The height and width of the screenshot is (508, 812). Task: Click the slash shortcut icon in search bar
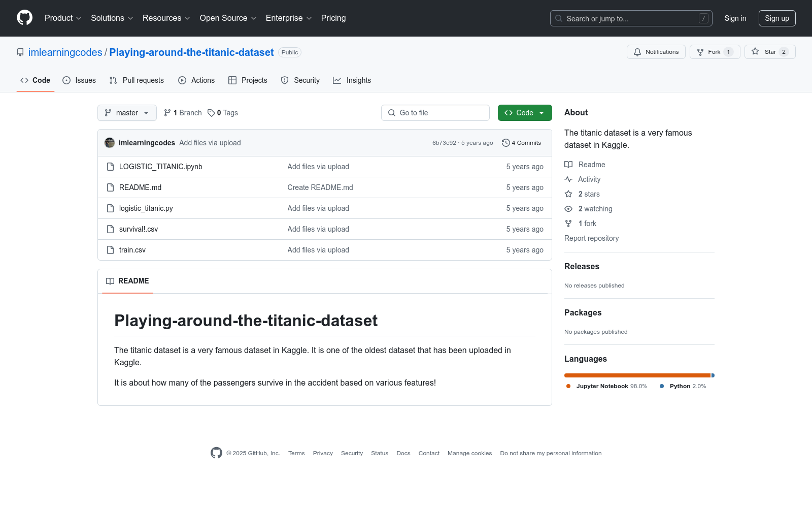[703, 18]
